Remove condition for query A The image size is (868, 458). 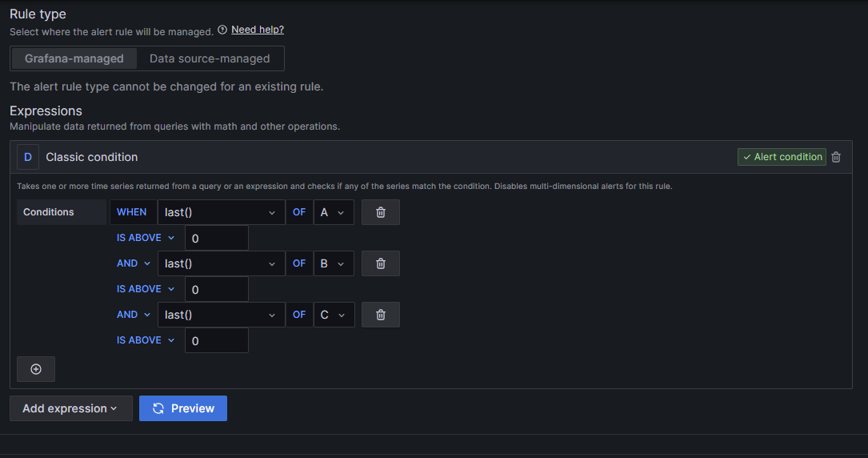pyautogui.click(x=381, y=212)
